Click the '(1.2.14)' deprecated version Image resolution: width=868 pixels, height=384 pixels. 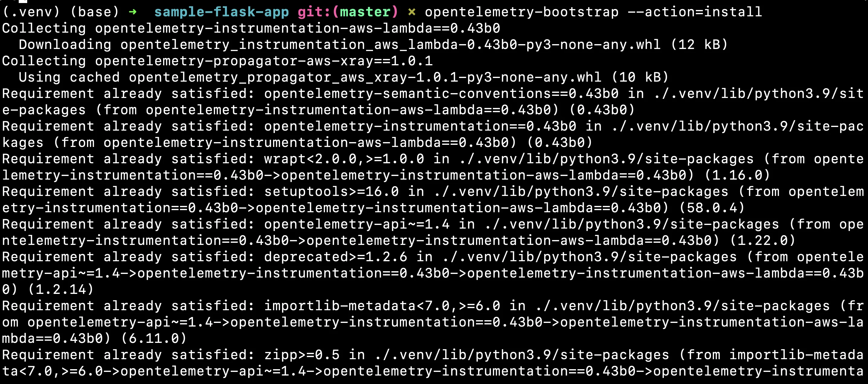61,290
